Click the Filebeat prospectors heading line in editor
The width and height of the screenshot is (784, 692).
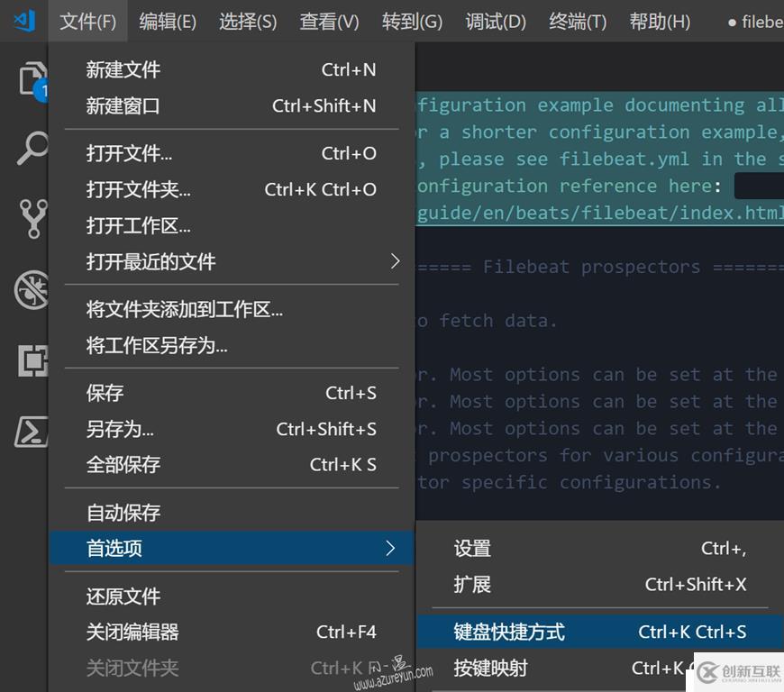pyautogui.click(x=600, y=267)
